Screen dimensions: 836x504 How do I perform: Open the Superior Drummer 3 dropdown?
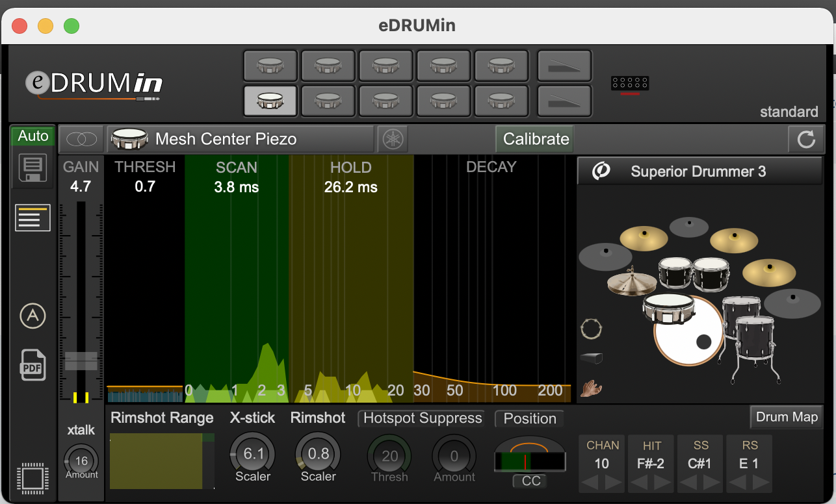[x=699, y=171]
